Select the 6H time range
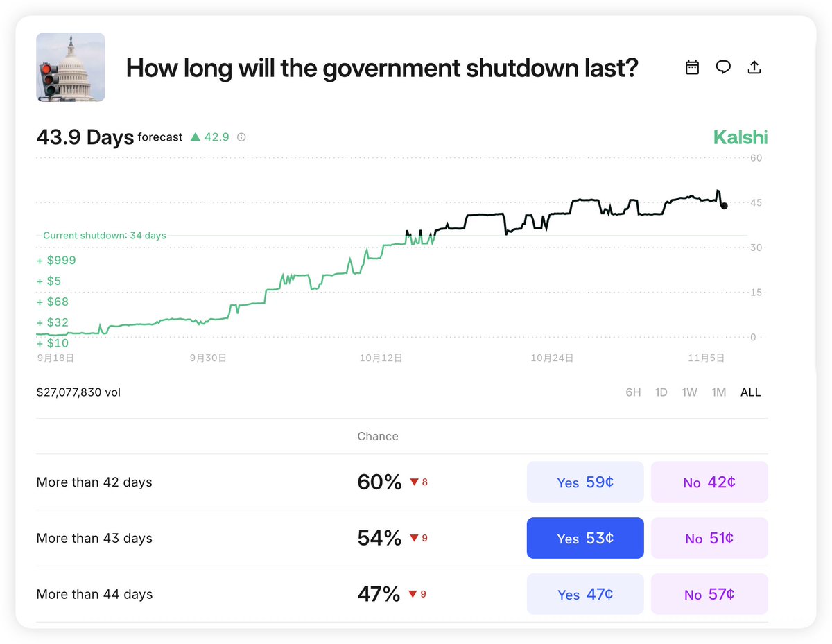The image size is (832, 644). pos(633,392)
